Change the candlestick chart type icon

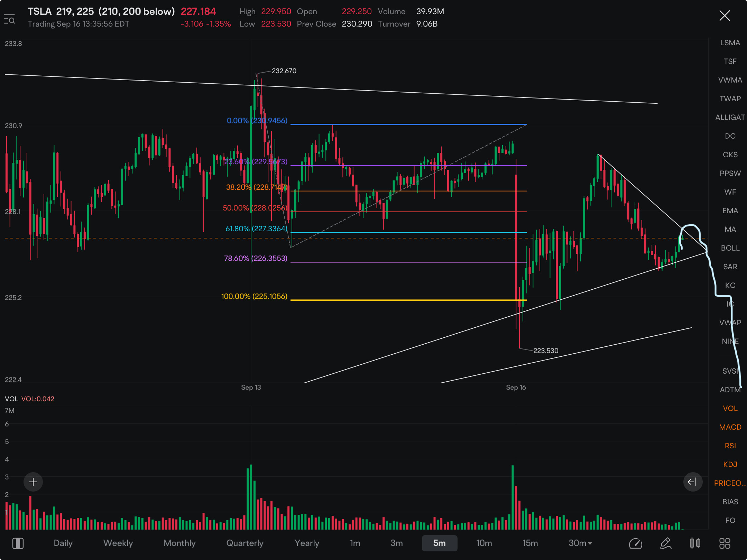[x=695, y=543]
